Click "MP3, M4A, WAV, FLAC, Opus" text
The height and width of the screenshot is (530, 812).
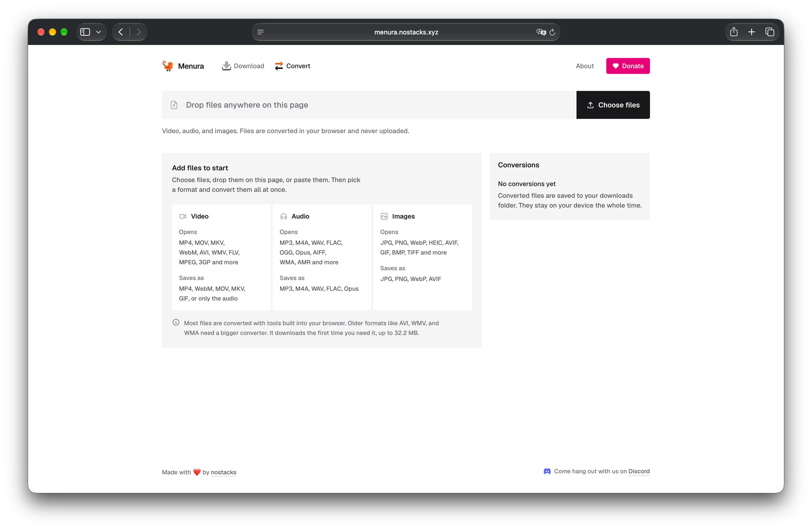tap(319, 289)
